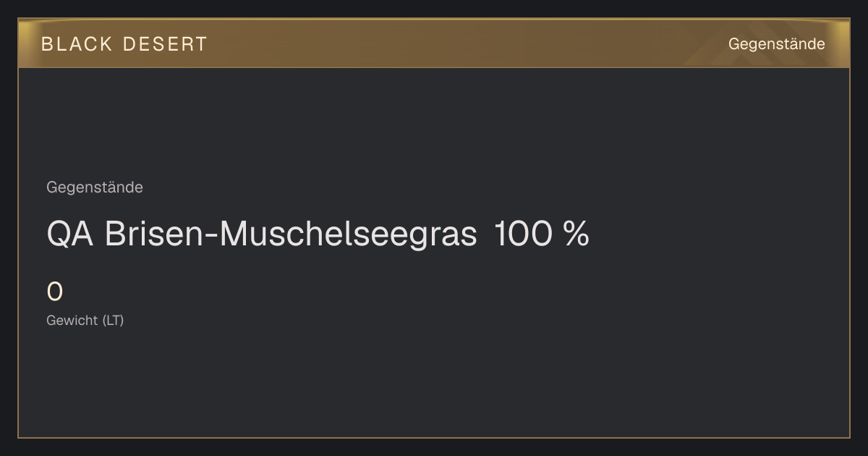Click the word DESERT in the logo

(x=165, y=44)
